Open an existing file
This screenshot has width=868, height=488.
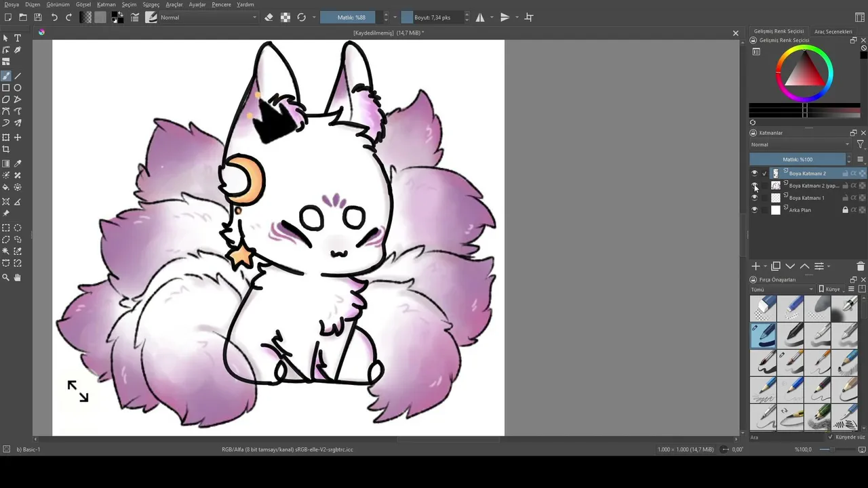click(x=23, y=17)
